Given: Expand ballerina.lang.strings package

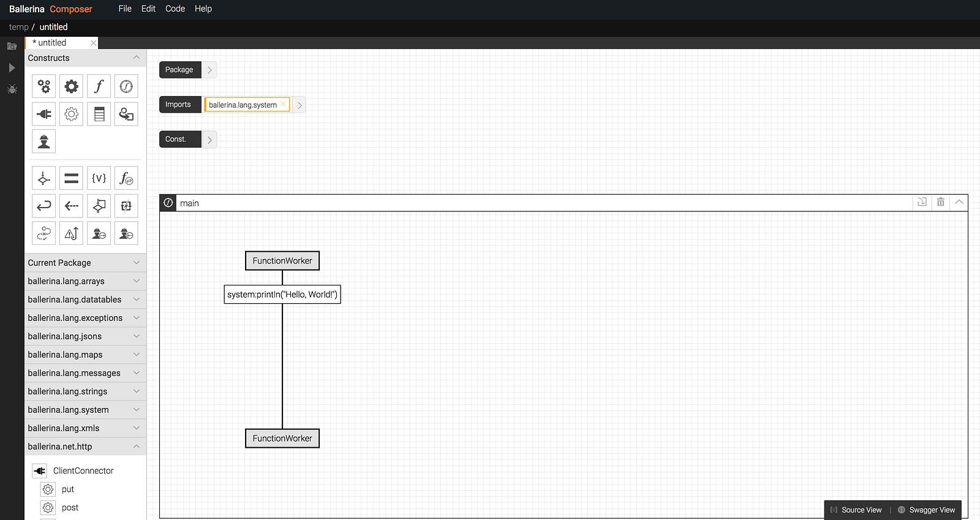Looking at the screenshot, I should click(137, 391).
